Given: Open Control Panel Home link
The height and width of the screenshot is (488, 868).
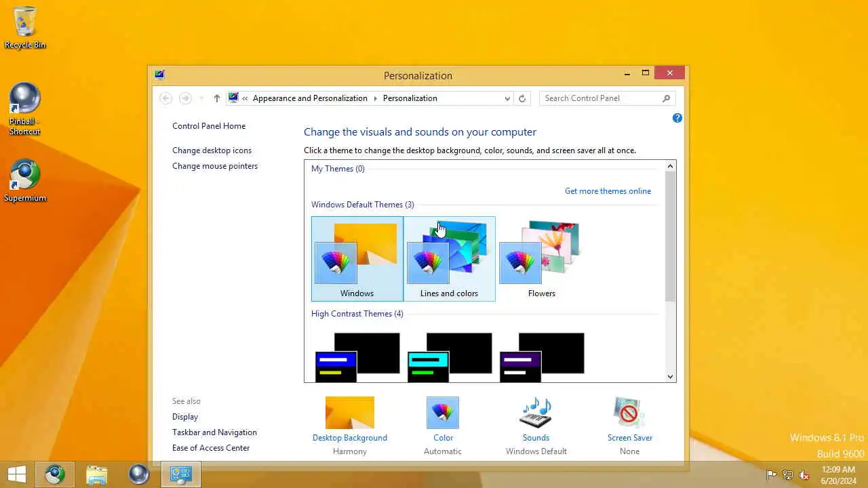Looking at the screenshot, I should 209,126.
